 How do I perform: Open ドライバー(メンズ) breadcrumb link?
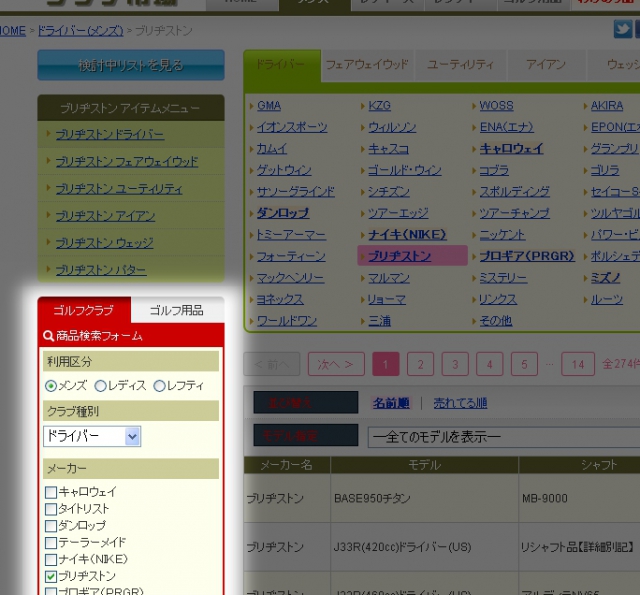pos(80,31)
